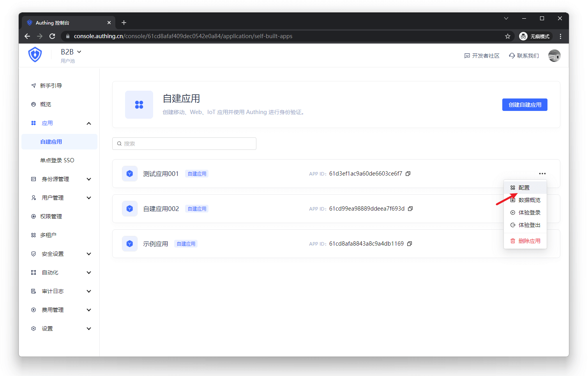The height and width of the screenshot is (376, 588).
Task: Choose 删除应用 in the popup menu
Action: (529, 241)
